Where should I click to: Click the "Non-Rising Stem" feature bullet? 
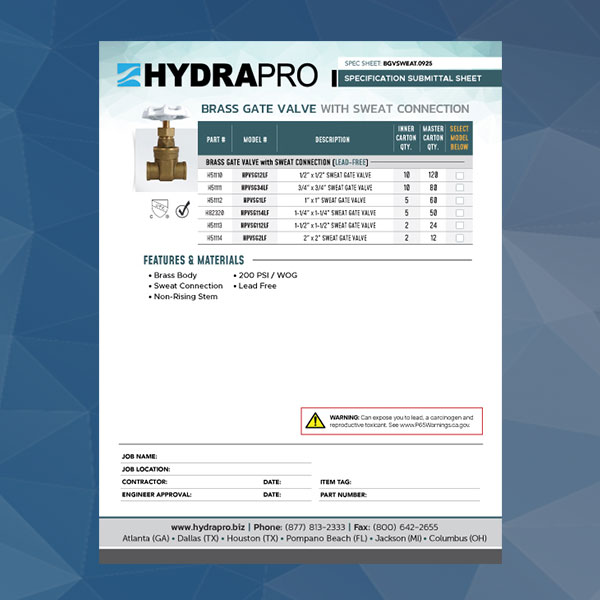pos(183,297)
